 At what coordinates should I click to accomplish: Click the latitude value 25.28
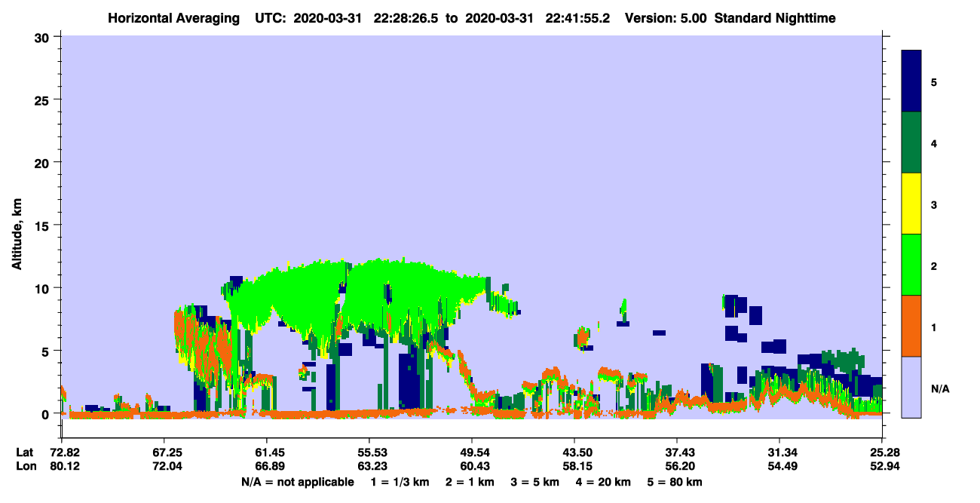(882, 452)
